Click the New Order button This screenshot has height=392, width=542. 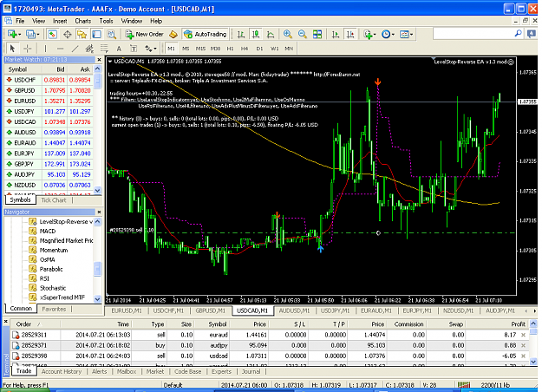[145, 34]
